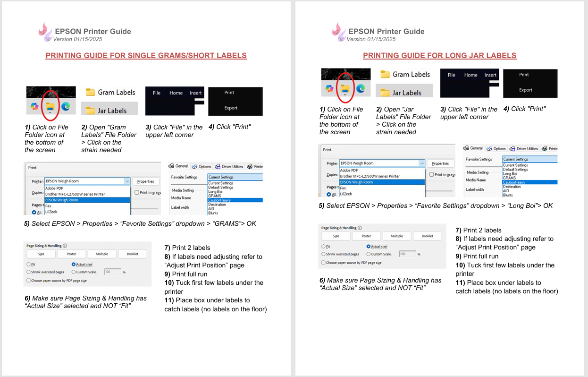This screenshot has height=377, width=588.
Task: Open Gram Labels folder icon on Single Grams page
Action: 90,92
